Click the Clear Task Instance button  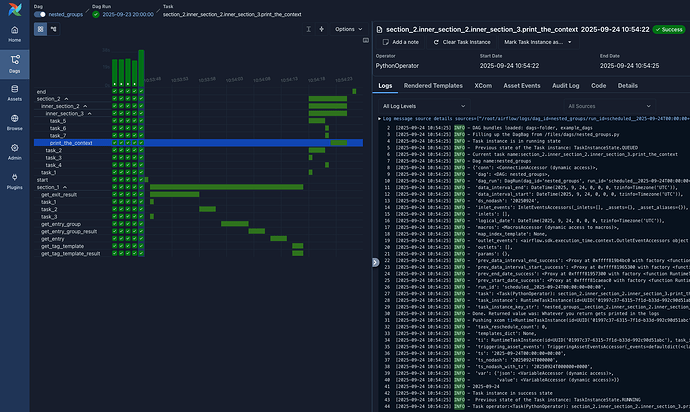pyautogui.click(x=460, y=41)
